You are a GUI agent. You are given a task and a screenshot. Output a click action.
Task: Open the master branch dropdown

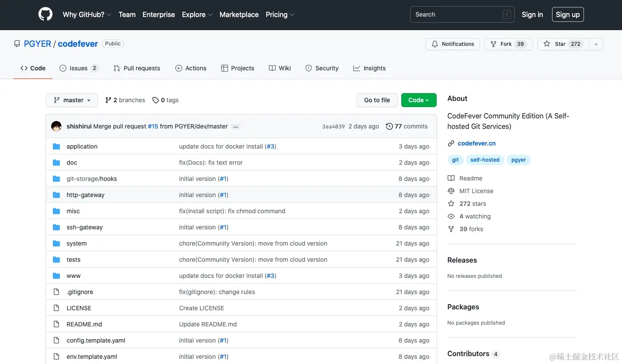[x=72, y=100]
